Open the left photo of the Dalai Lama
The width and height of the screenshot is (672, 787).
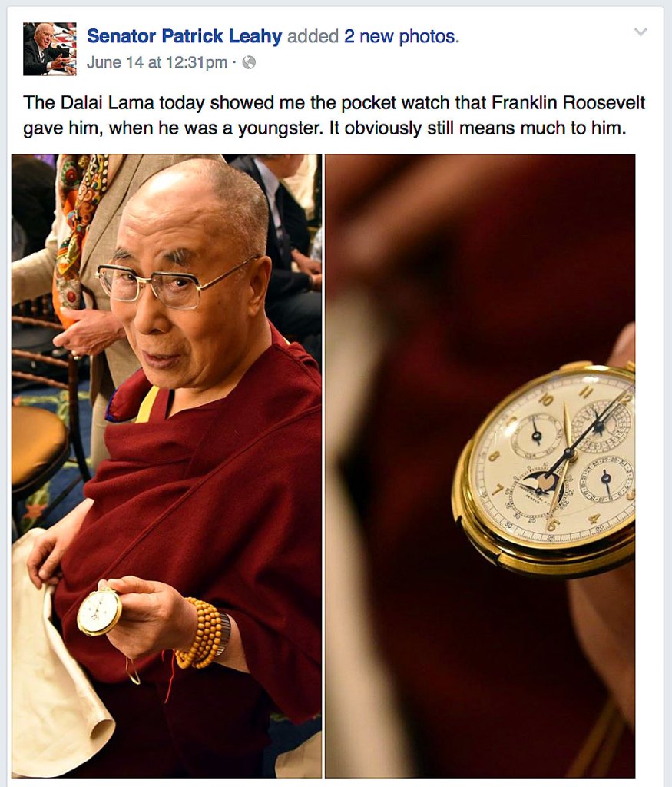(x=167, y=466)
